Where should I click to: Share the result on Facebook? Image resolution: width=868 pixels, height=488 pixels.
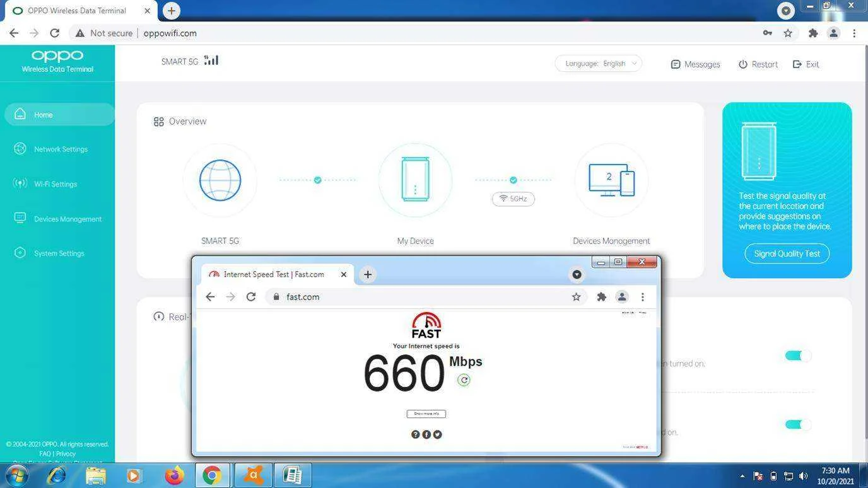pos(426,434)
